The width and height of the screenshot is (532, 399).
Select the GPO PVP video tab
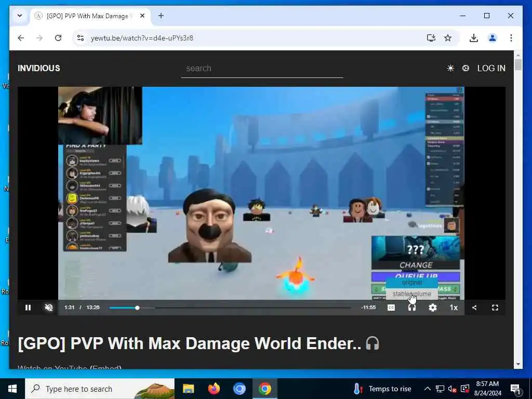tap(90, 16)
